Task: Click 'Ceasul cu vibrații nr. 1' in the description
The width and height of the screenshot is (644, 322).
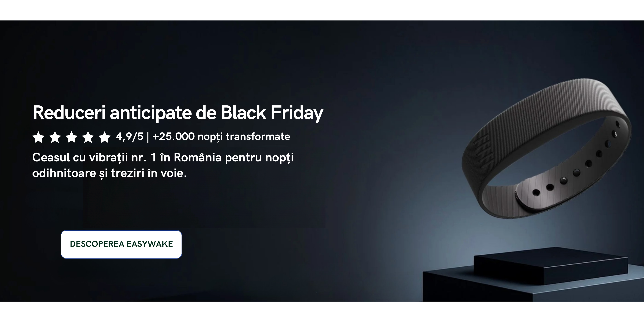Action: point(94,157)
